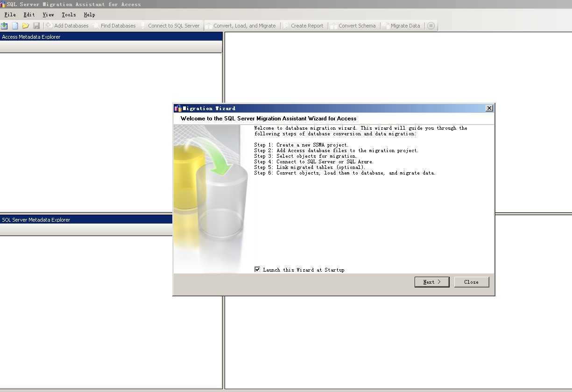Click the wizard welcome heading text
This screenshot has height=392, width=572.
coord(268,119)
